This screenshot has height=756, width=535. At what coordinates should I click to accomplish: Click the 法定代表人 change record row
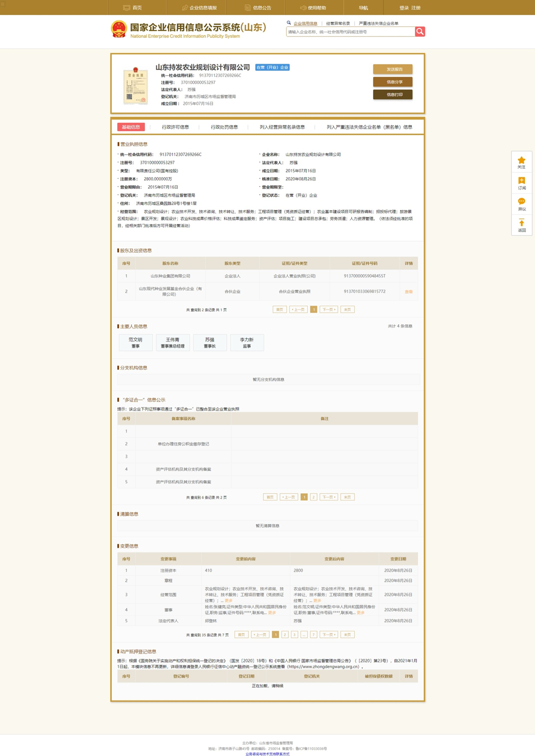267,621
